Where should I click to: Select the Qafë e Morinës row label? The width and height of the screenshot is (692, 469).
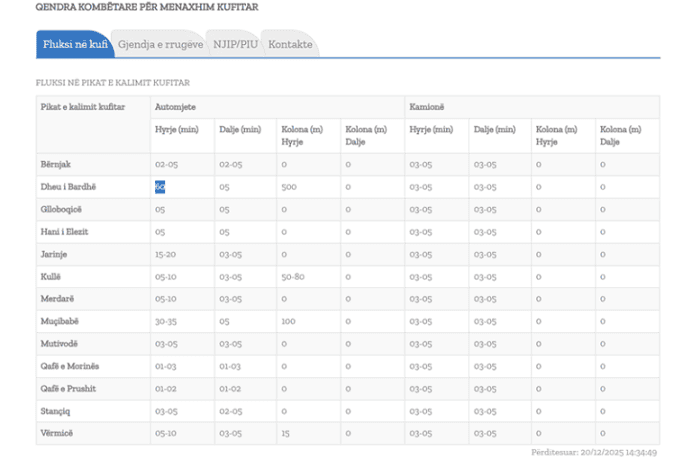[70, 366]
